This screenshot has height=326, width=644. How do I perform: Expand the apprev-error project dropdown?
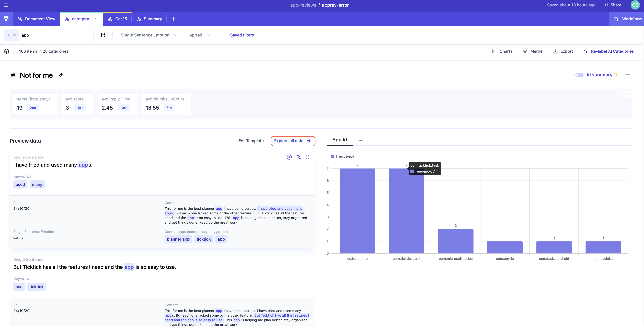tap(354, 5)
